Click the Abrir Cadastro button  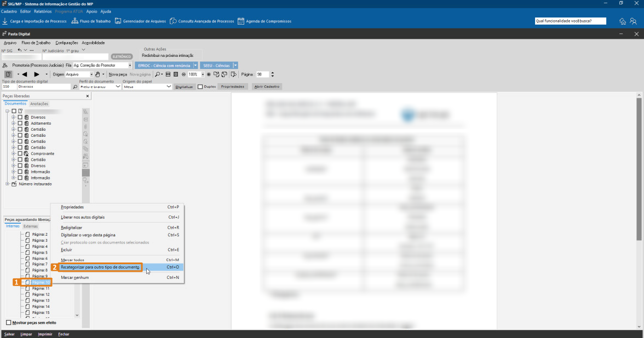point(267,86)
